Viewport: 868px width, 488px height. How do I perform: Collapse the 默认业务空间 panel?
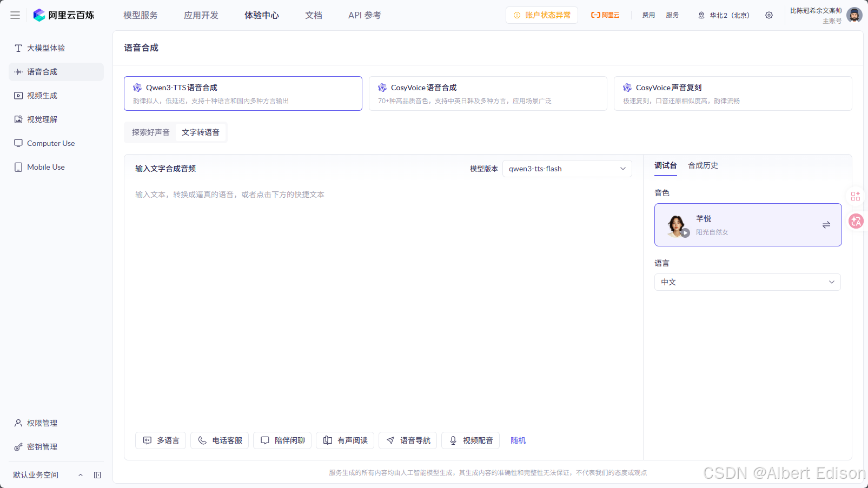coord(81,474)
